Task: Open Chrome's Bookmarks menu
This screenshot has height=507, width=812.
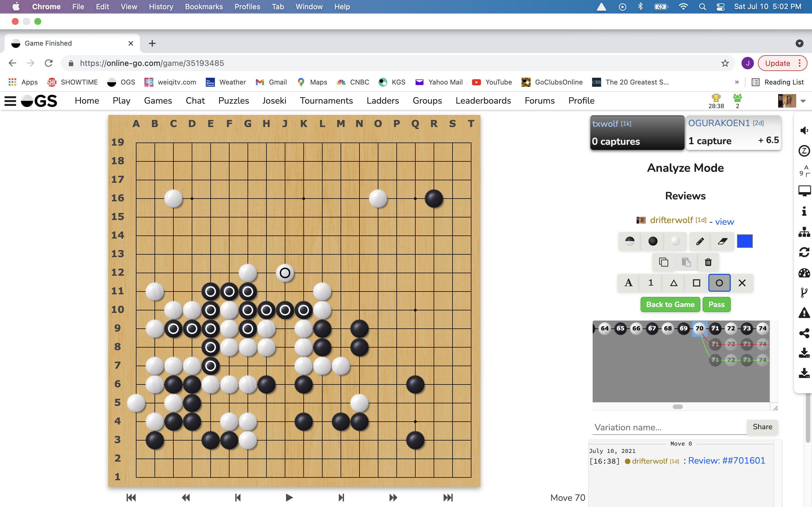Action: coord(204,7)
